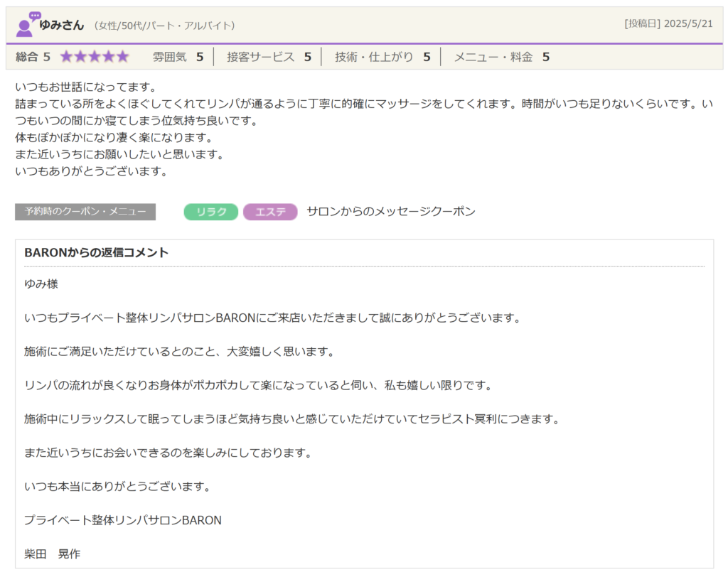Screen dimensions: 728x572
Task: Click the purple reviewer avatar icon
Action: (x=27, y=24)
